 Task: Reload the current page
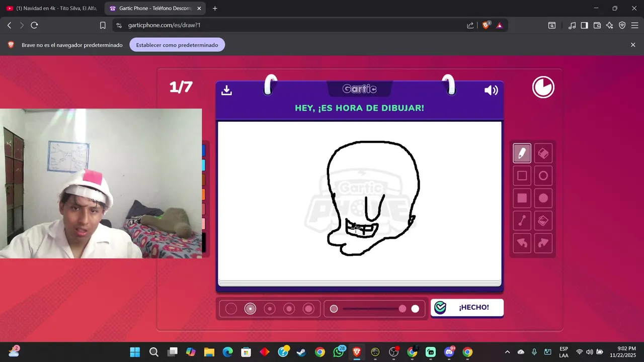[34, 25]
